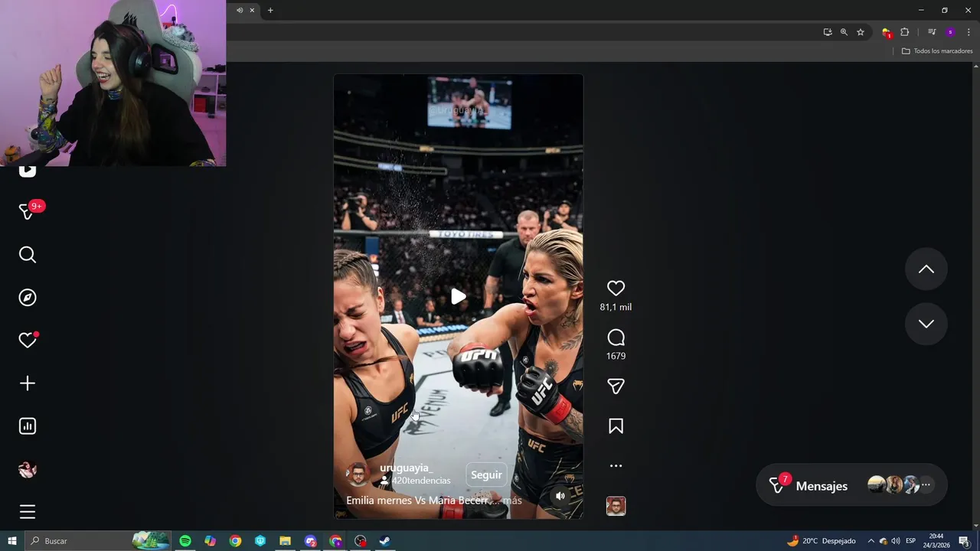Screen dimensions: 980x551
Task: Open the 'Todos los marcadores' folder
Action: pos(937,51)
